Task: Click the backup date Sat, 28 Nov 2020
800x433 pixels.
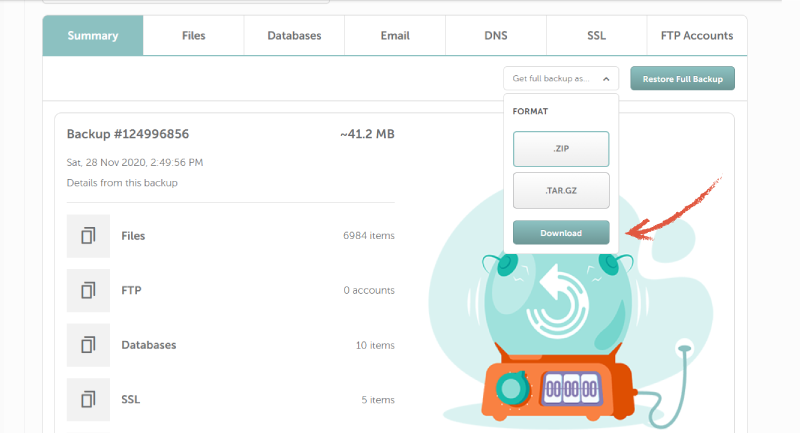Action: [x=135, y=163]
